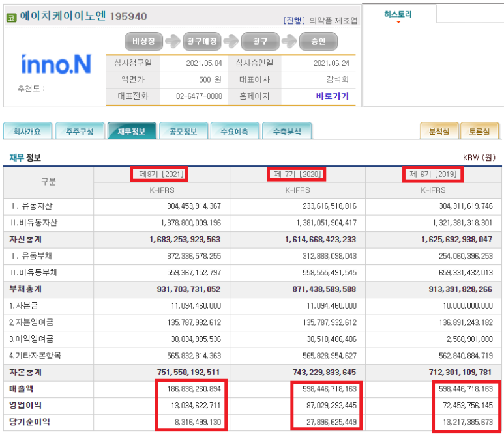Click the 비유동부채 value 659,331,432,013
Viewport: 504px width, 437px height.
466,273
